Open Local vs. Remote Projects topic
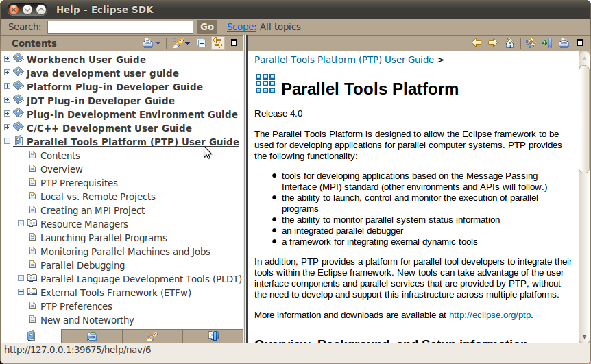This screenshot has width=591, height=364. coord(98,197)
